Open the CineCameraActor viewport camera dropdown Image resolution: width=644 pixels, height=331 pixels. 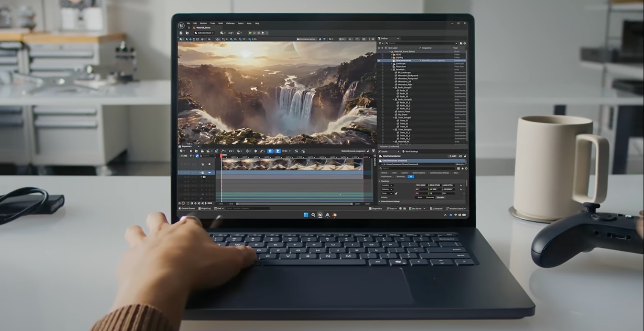(x=307, y=39)
